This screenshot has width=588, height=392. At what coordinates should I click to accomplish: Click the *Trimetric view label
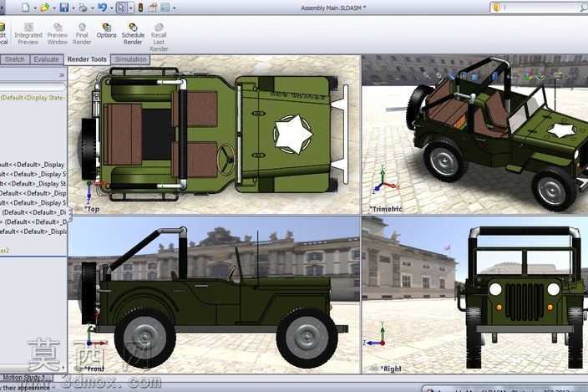pyautogui.click(x=386, y=209)
